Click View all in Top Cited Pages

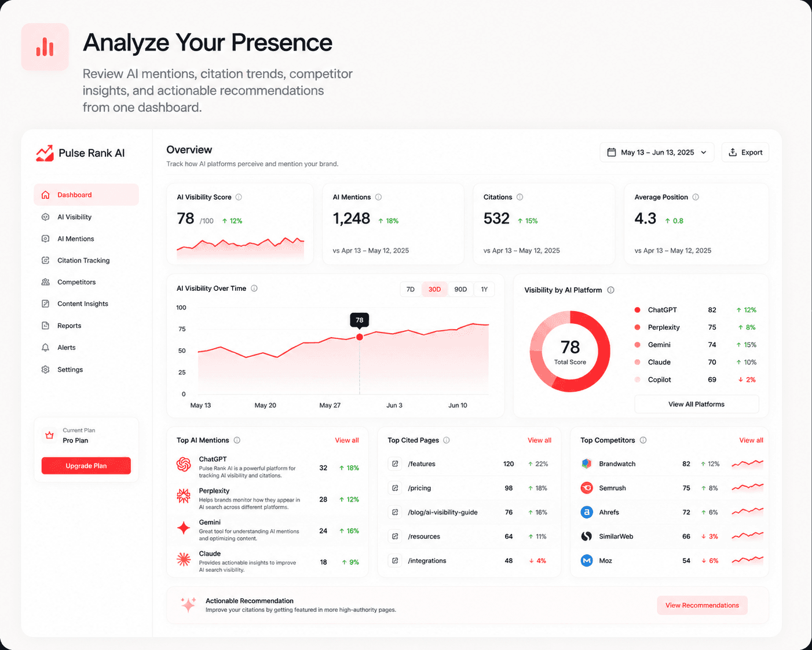[539, 440]
